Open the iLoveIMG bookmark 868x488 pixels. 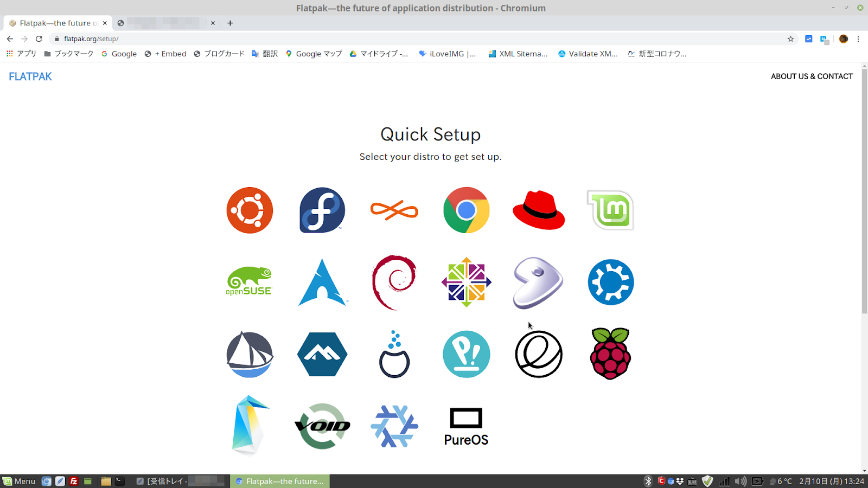pyautogui.click(x=448, y=54)
